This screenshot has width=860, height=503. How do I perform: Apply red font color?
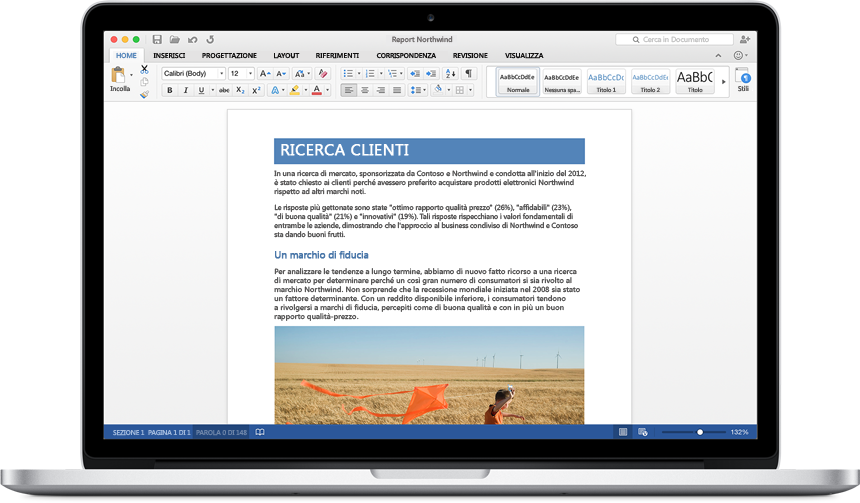click(316, 91)
